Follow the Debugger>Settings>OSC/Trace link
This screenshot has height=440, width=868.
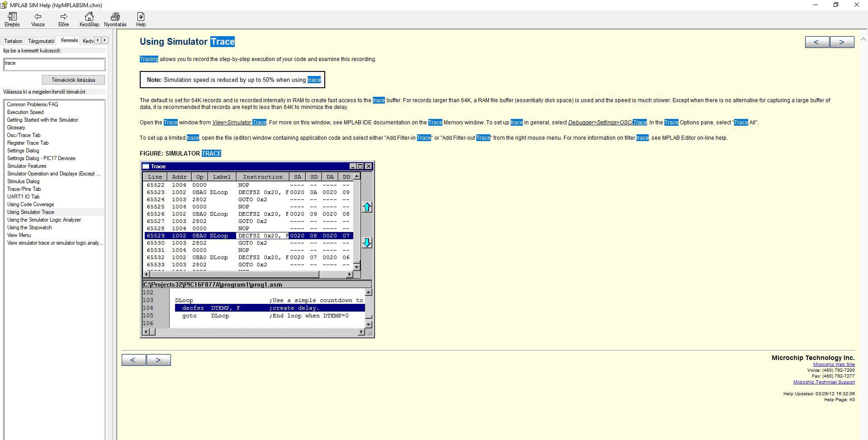(x=607, y=123)
